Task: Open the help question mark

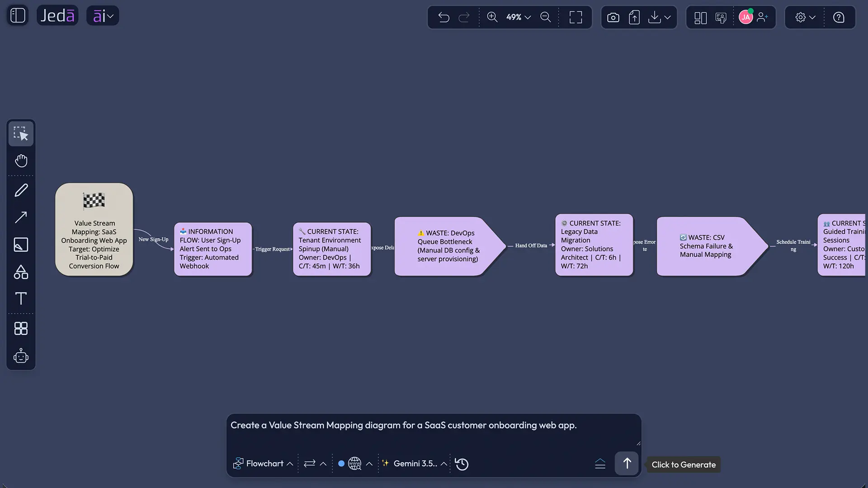Action: tap(839, 17)
